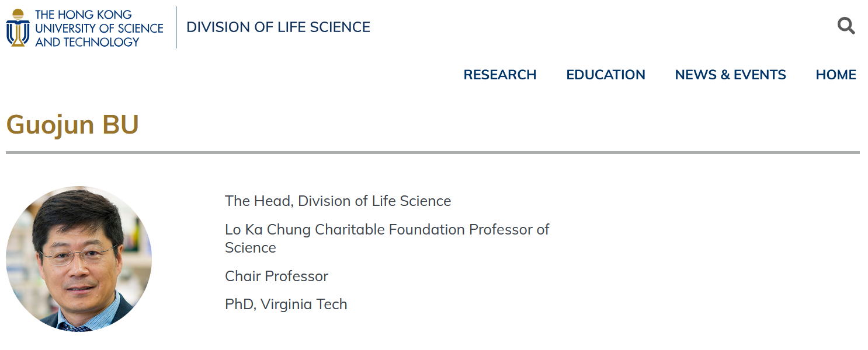Click the circular profile portrait photo

(x=79, y=259)
